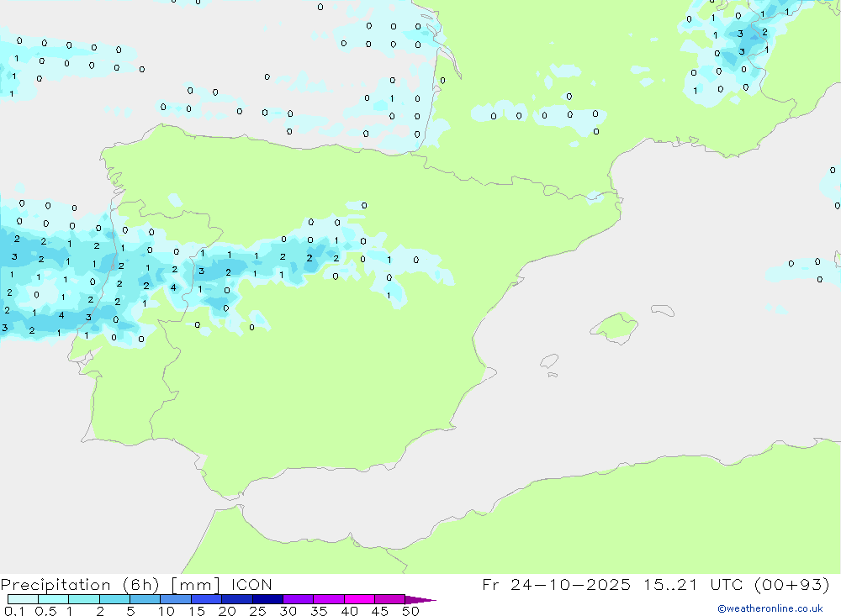Select the 40–45 mm magenta legend swatch
841x616 pixels.
pos(359,599)
